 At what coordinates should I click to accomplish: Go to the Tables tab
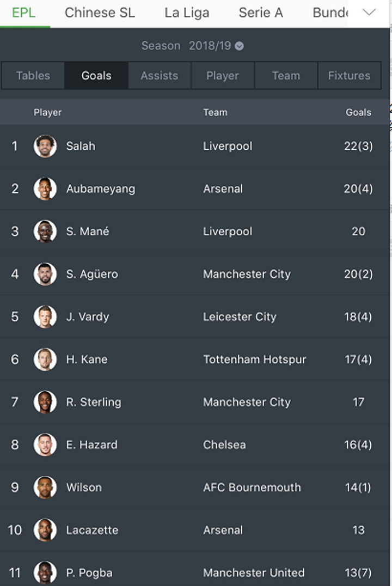point(33,76)
